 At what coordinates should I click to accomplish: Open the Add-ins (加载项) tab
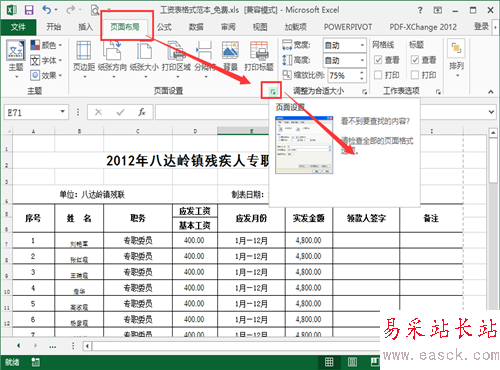pos(295,27)
